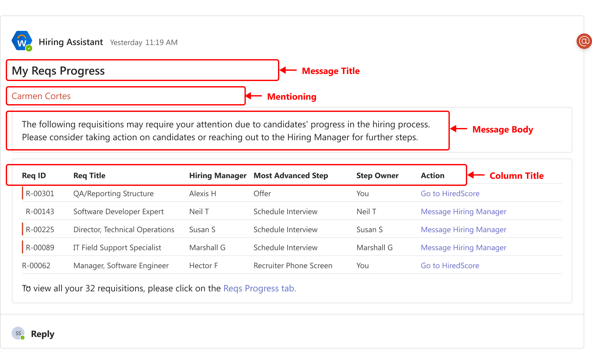592x364 pixels.
Task: Click the Action column header
Action: coord(433,176)
